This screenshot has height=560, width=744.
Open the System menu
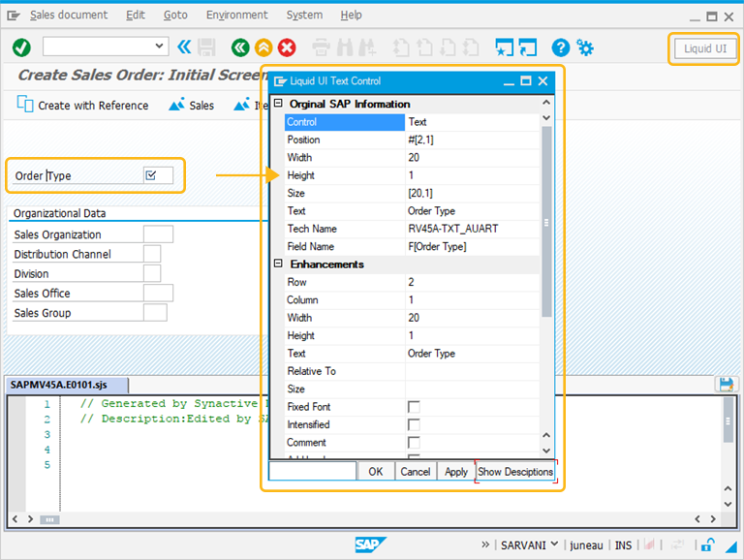tap(304, 16)
